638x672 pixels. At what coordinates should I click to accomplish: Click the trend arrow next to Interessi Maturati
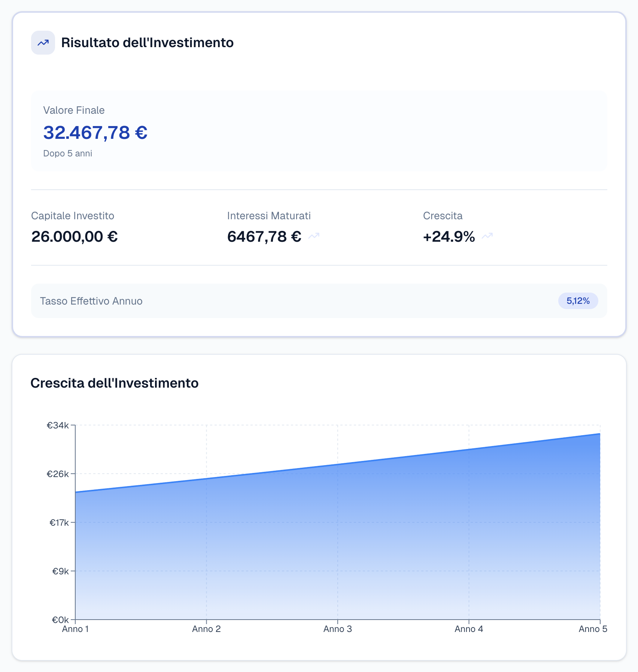[x=314, y=236]
